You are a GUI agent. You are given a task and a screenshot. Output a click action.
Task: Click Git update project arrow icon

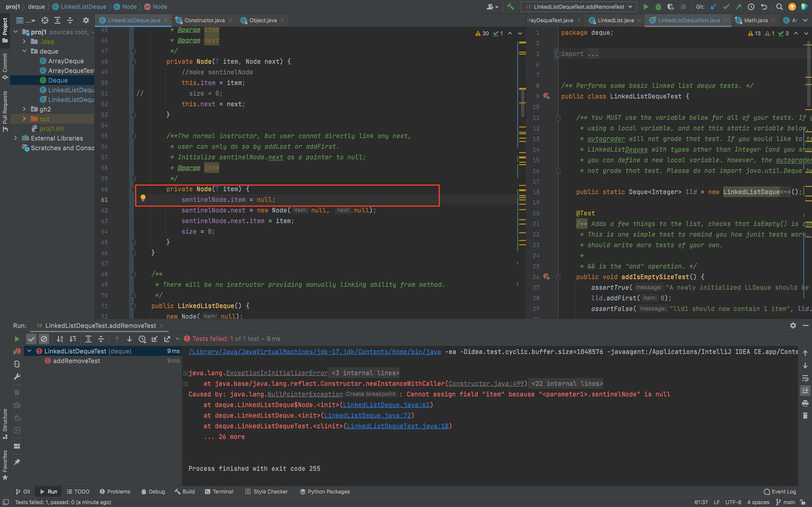713,7
